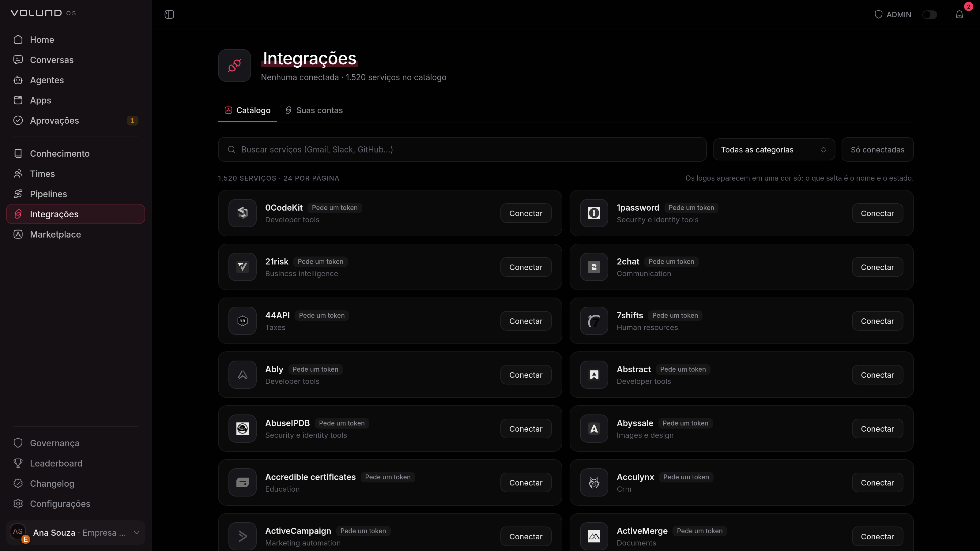This screenshot has height=551, width=980.
Task: Open Home in sidebar
Action: point(76,39)
